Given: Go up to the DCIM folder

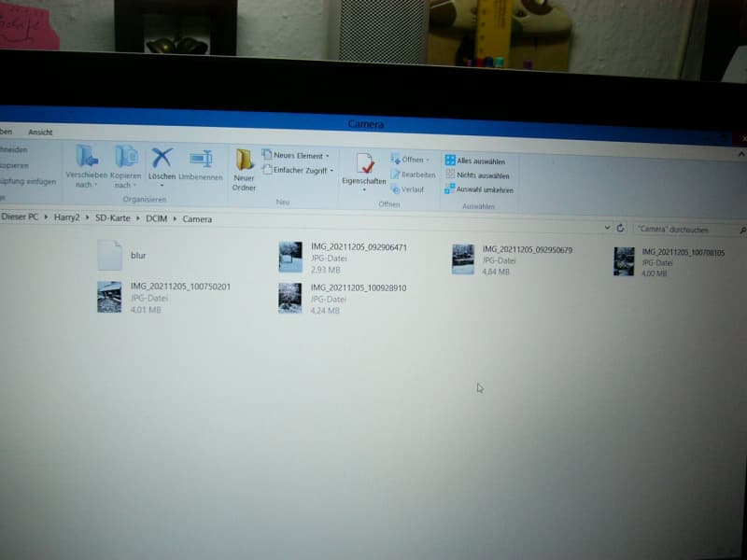Looking at the screenshot, I should pyautogui.click(x=156, y=218).
